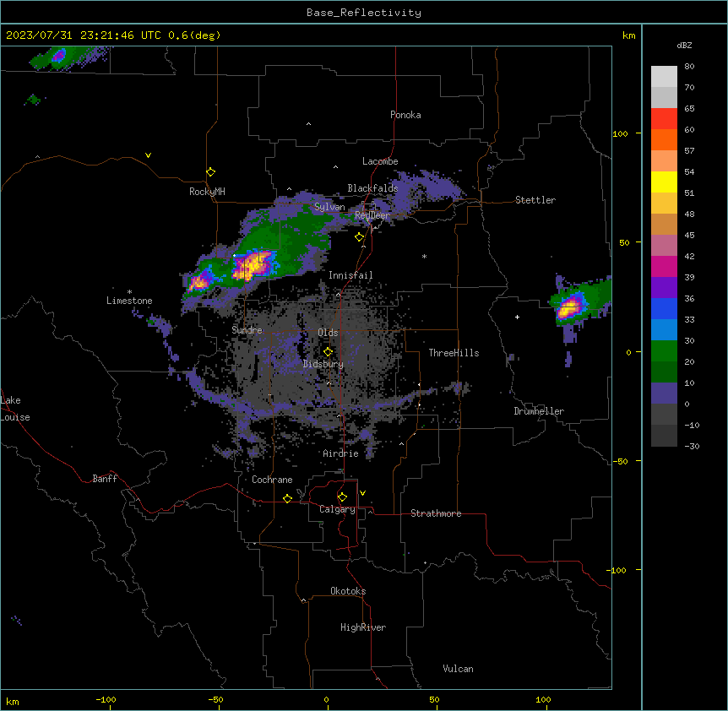The image size is (728, 711).
Task: Click the RedDeer city label
Action: point(372,215)
